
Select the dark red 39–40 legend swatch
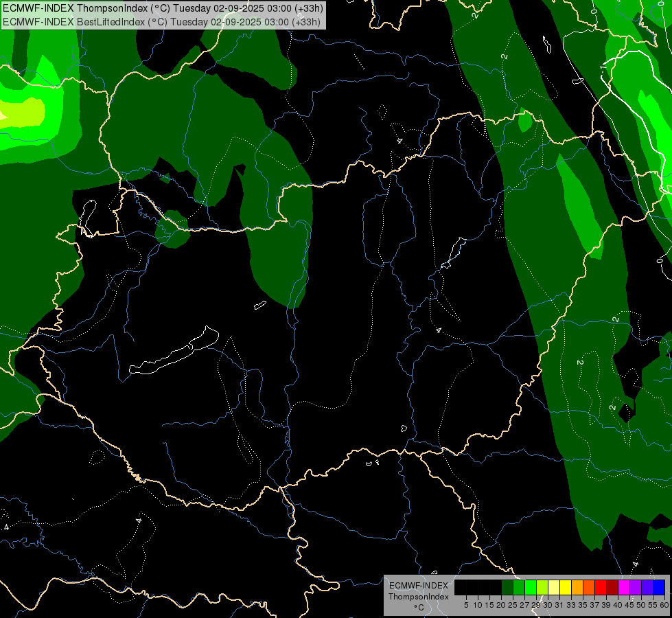[612, 587]
